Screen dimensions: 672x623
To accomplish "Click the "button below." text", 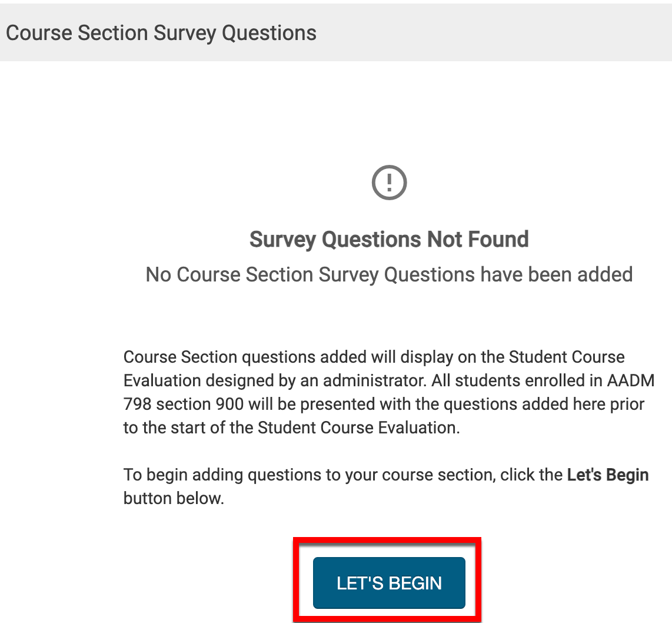I will (x=174, y=498).
